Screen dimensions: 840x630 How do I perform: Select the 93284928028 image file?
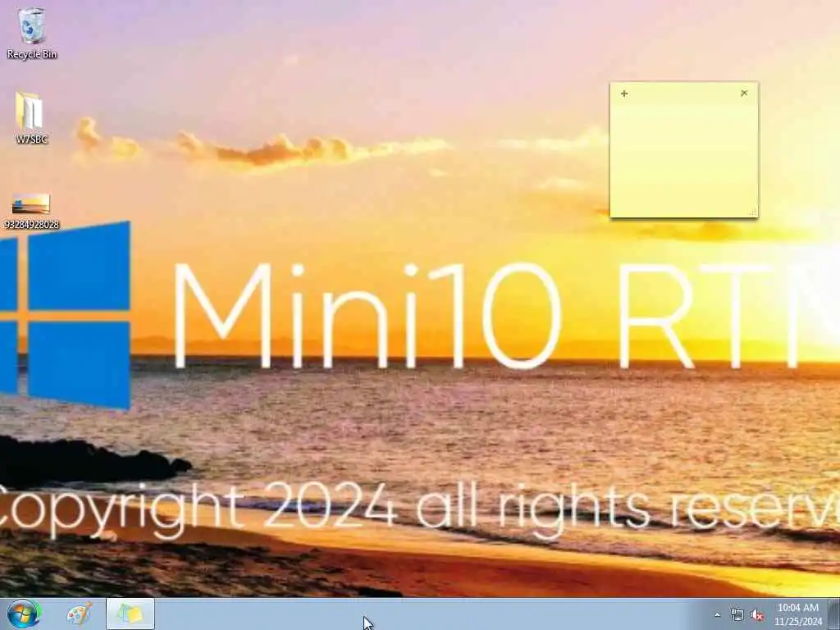pos(31,211)
